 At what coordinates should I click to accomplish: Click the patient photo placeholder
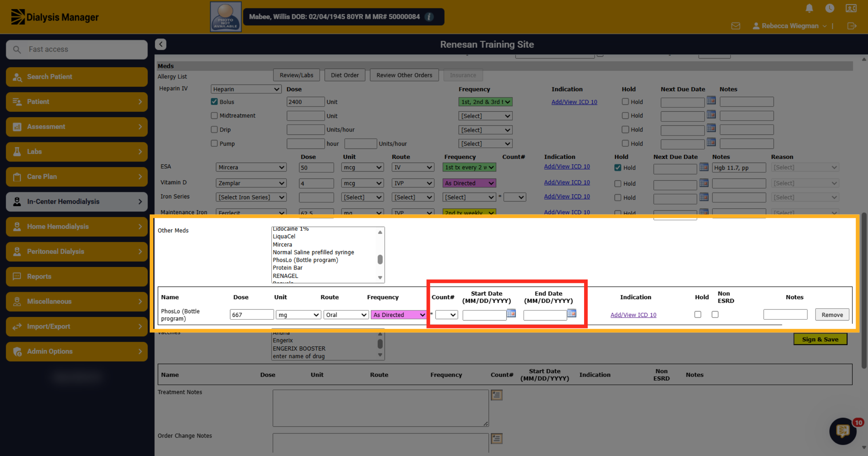[226, 17]
